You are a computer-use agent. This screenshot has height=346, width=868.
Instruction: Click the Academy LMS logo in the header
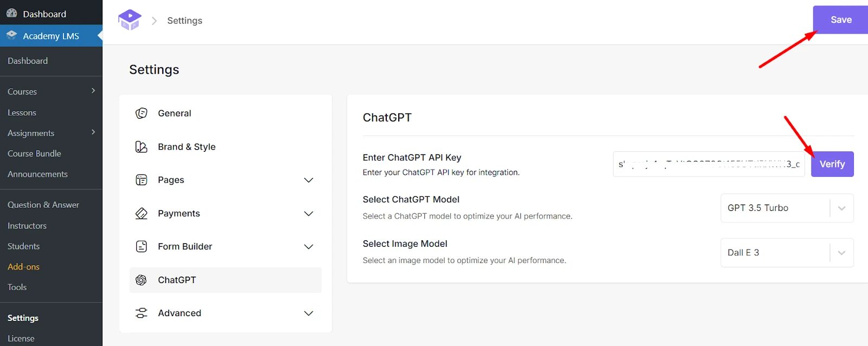coord(130,20)
